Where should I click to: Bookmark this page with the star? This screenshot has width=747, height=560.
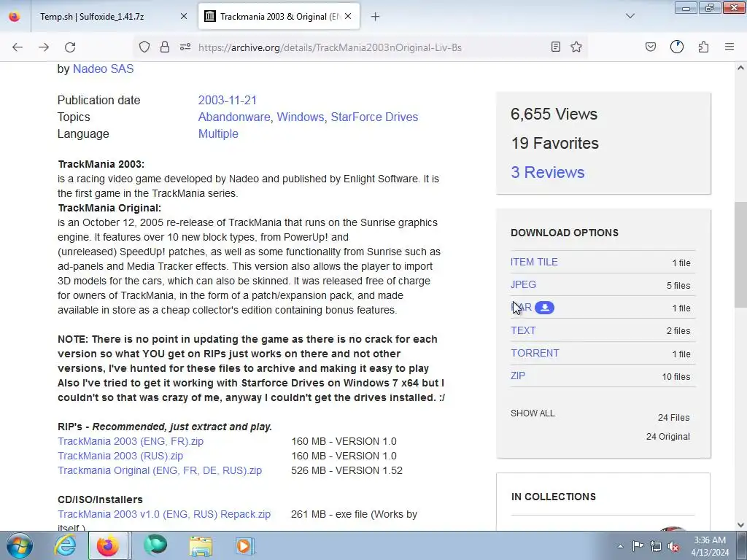click(576, 47)
